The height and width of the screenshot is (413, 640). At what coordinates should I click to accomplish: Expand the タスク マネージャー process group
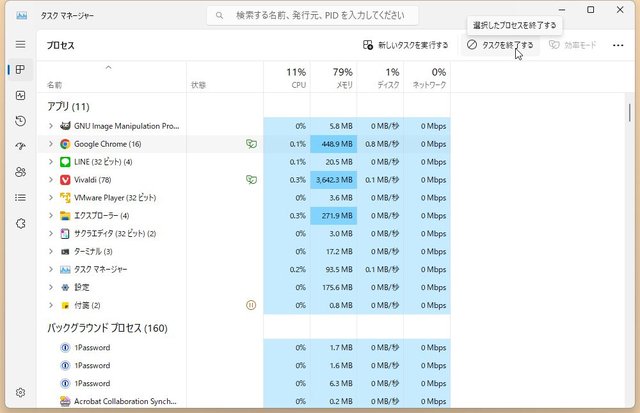(51, 269)
